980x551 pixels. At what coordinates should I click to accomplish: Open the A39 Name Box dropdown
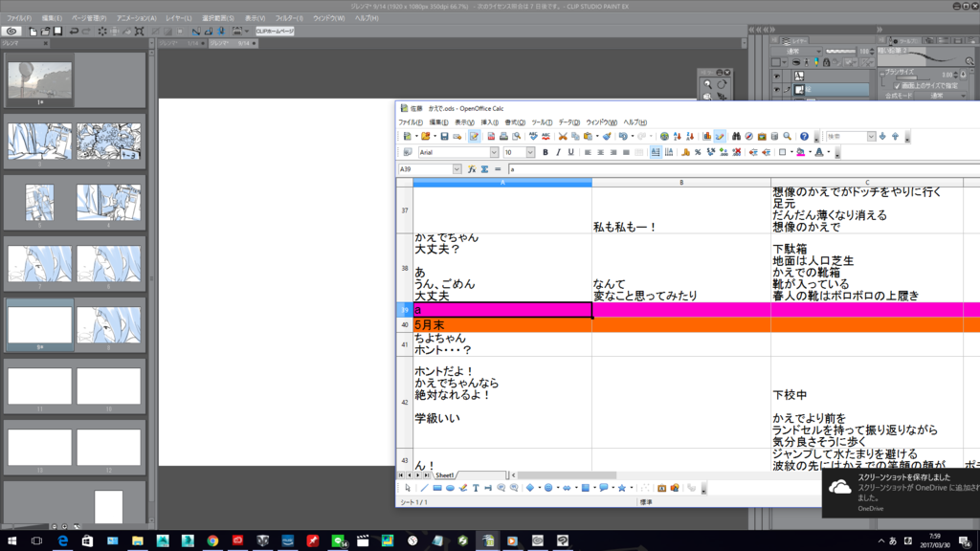pyautogui.click(x=457, y=169)
